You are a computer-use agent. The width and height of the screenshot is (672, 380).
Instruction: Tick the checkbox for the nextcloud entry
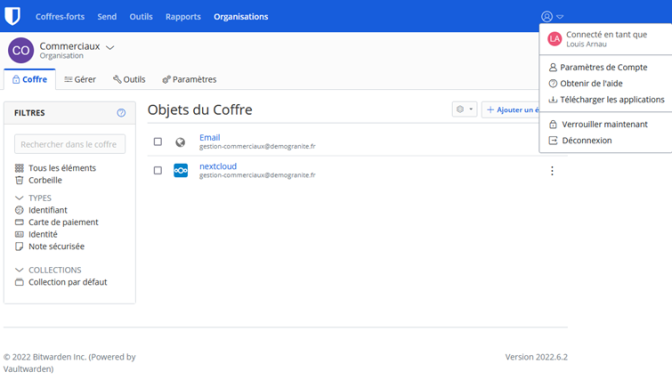(158, 171)
